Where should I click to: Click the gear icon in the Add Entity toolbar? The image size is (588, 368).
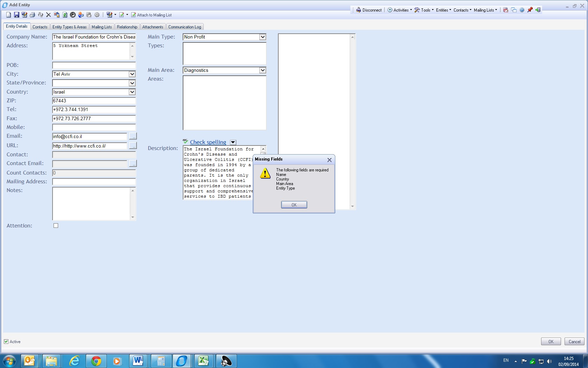pos(97,15)
